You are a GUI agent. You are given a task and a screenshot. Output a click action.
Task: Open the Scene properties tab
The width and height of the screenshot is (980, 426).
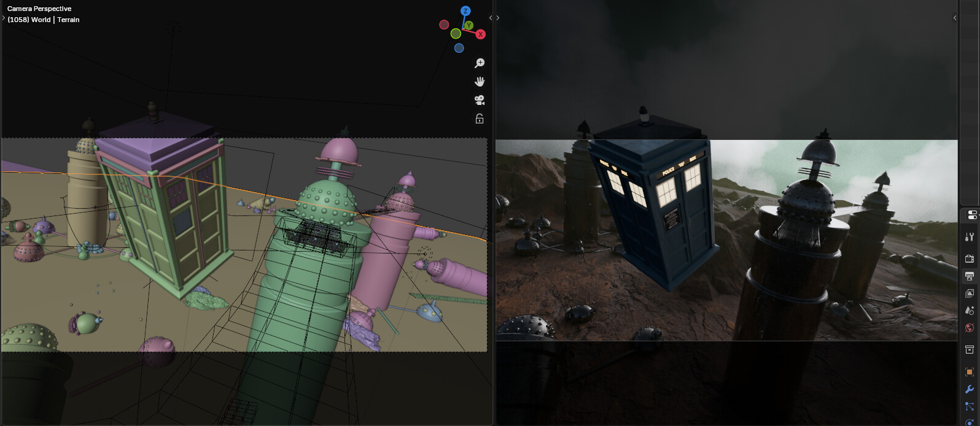click(x=970, y=311)
